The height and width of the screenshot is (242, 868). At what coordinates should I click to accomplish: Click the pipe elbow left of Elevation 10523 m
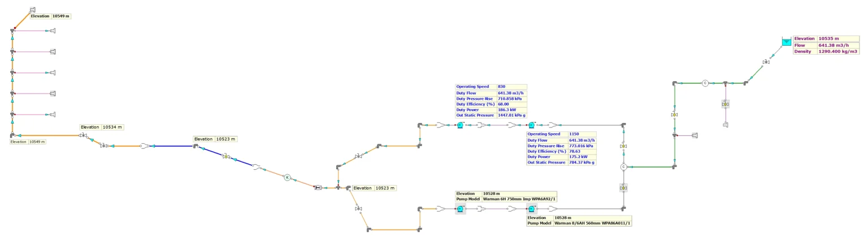(196, 146)
